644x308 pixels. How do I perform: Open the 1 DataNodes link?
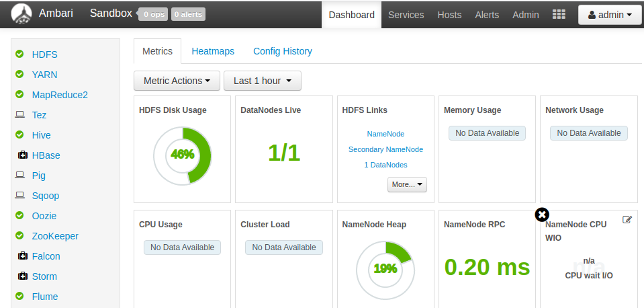coord(385,165)
